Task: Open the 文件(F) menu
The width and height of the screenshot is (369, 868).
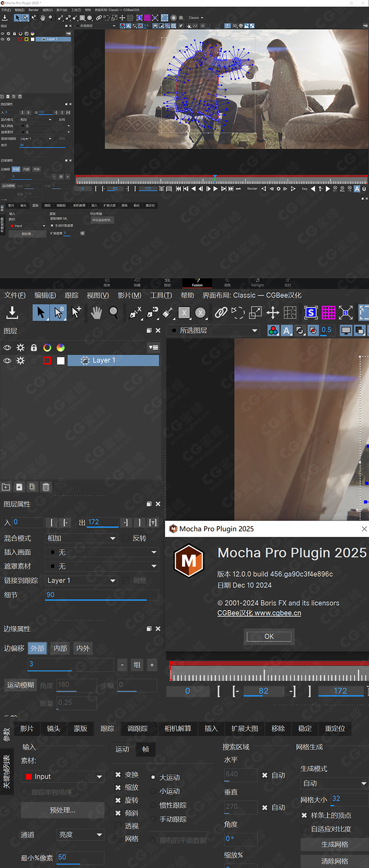Action: point(15,295)
